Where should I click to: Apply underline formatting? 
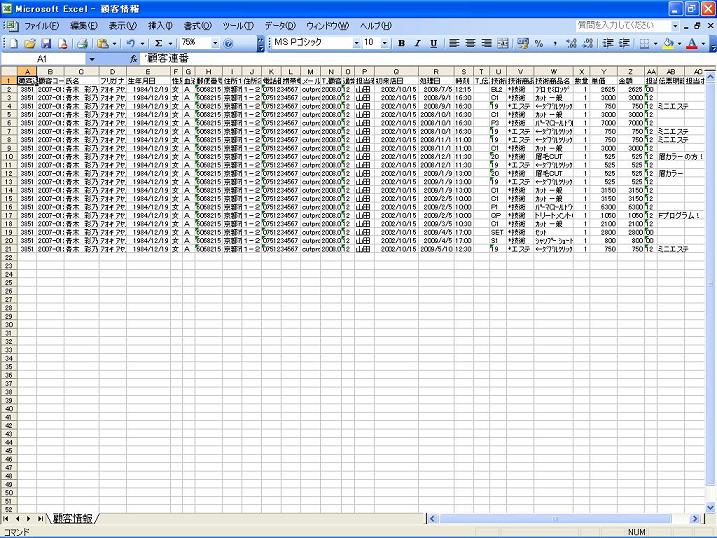click(x=433, y=43)
